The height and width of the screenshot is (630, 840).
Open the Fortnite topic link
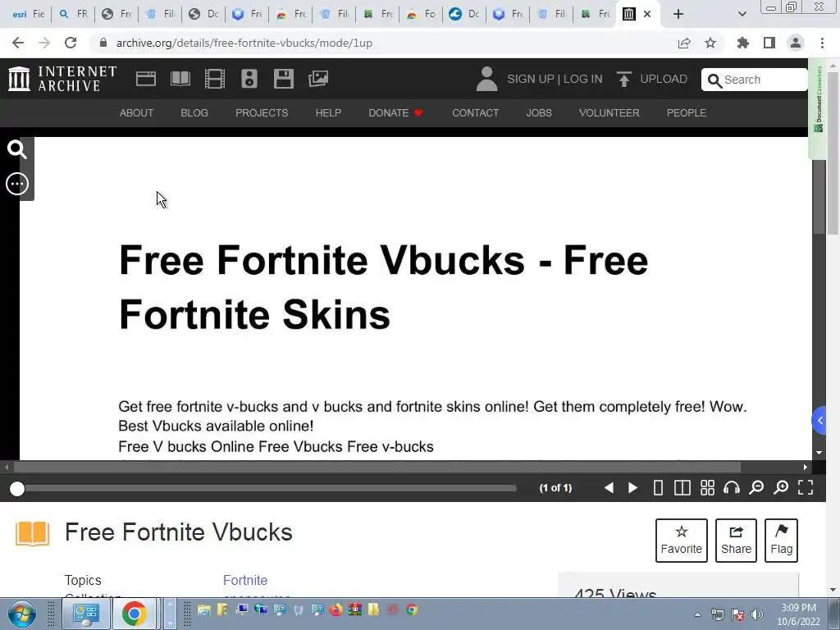[x=244, y=580]
